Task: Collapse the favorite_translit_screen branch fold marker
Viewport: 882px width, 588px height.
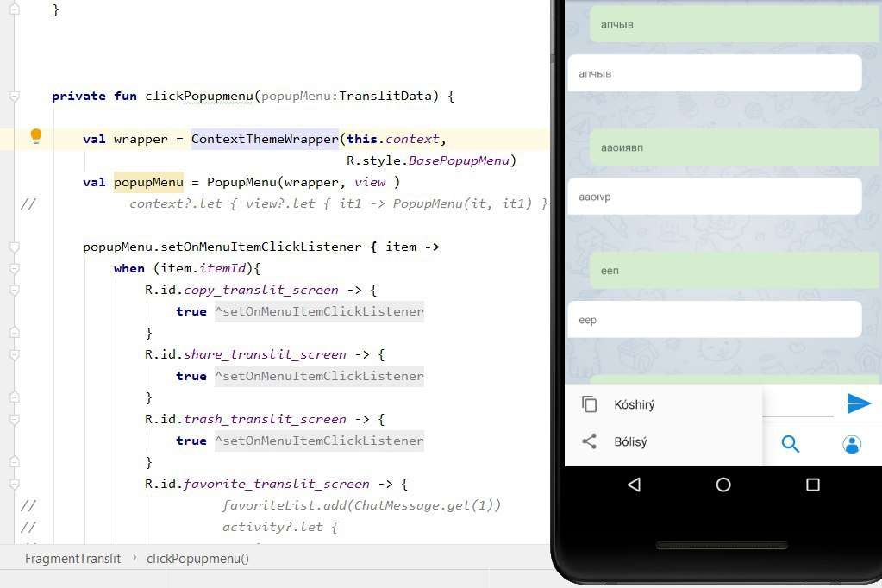Action: pos(15,484)
